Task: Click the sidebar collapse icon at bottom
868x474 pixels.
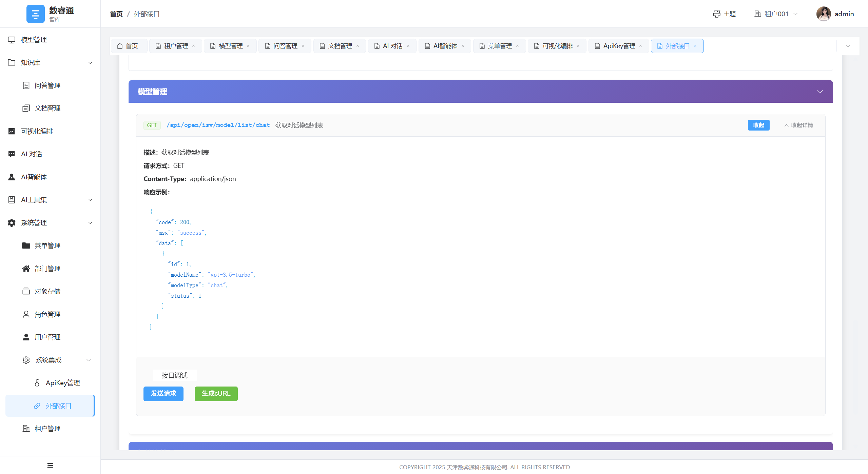Action: pyautogui.click(x=50, y=465)
